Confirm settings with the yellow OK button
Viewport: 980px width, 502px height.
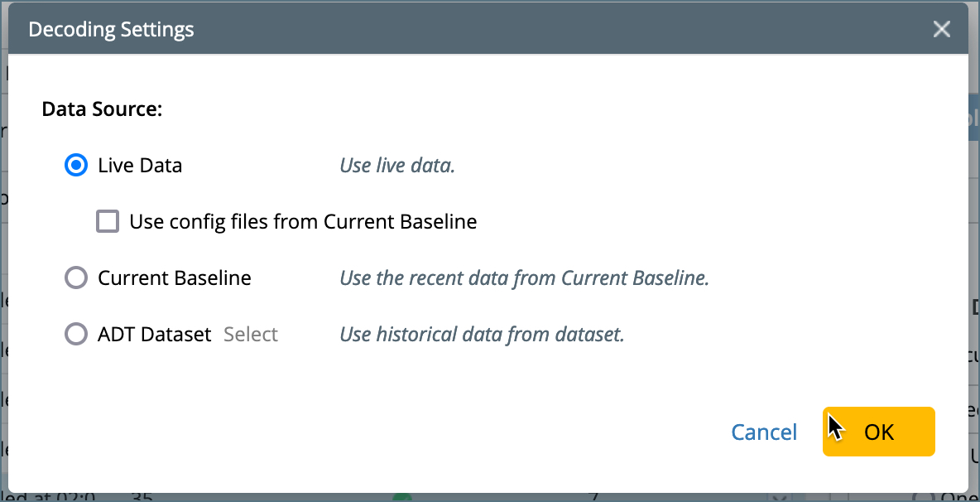pyautogui.click(x=878, y=432)
